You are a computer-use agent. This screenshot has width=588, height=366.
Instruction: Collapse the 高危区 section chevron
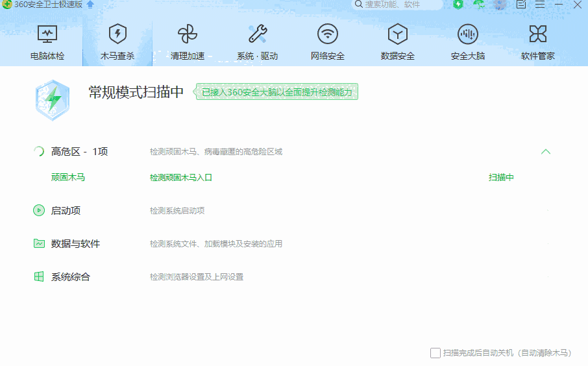546,152
